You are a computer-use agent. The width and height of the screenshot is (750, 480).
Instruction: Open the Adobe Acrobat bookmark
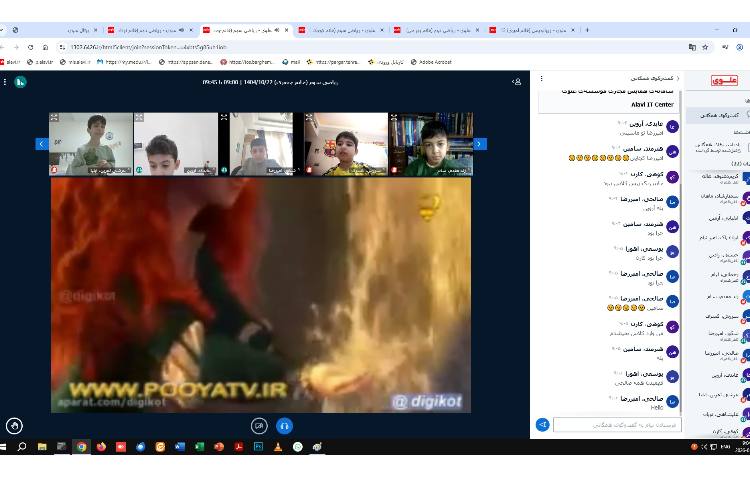(x=431, y=62)
